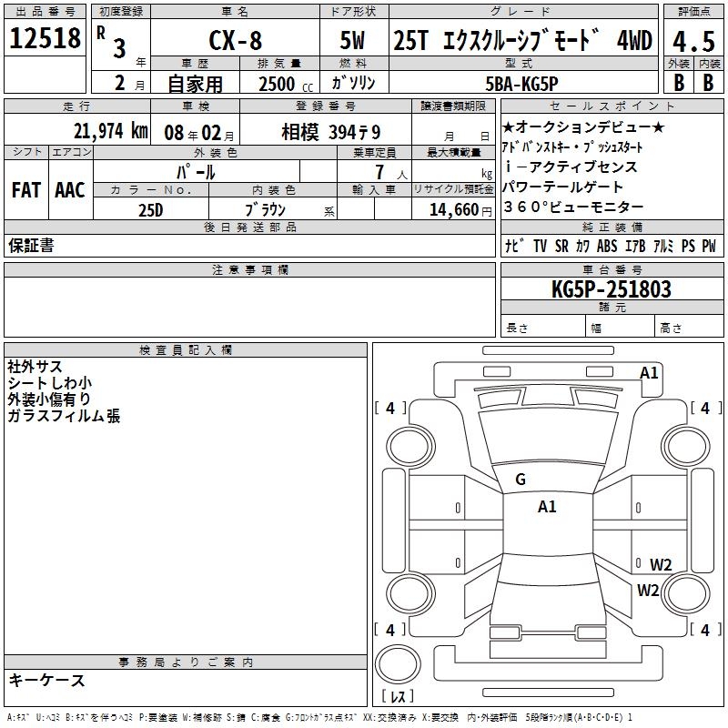Screen dimensions: 728x728
Task: Click the パワーテールゲート sales point
Action: [x=562, y=187]
